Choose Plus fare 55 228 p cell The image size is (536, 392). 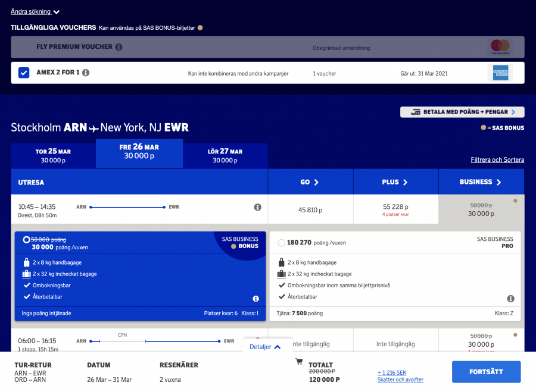395,209
